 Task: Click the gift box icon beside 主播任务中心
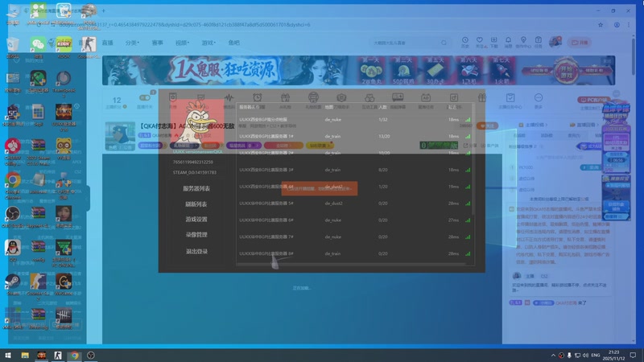(481, 97)
